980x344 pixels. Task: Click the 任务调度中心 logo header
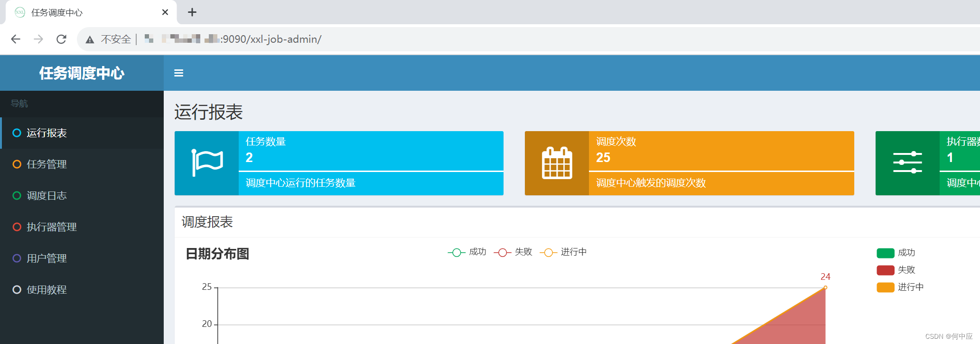point(82,73)
